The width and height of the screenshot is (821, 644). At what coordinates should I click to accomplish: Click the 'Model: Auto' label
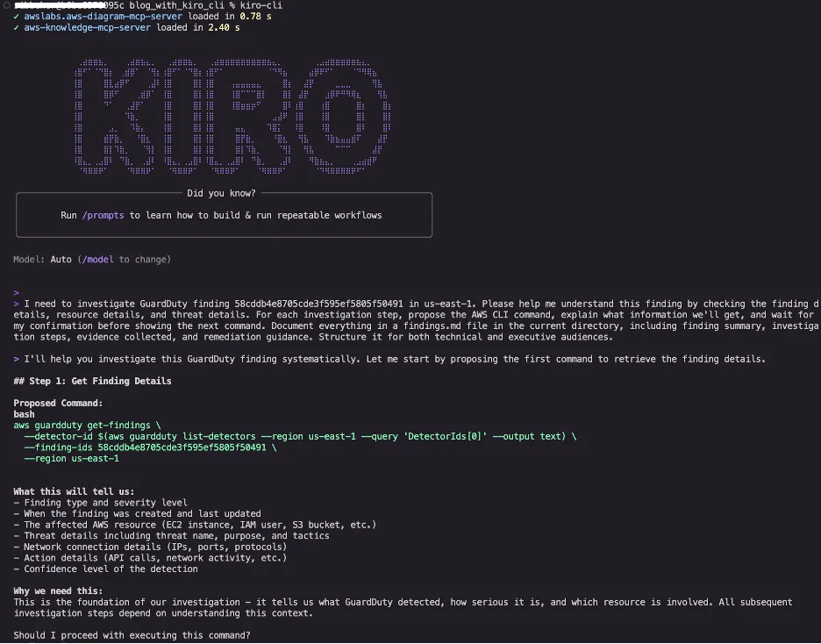(42, 259)
